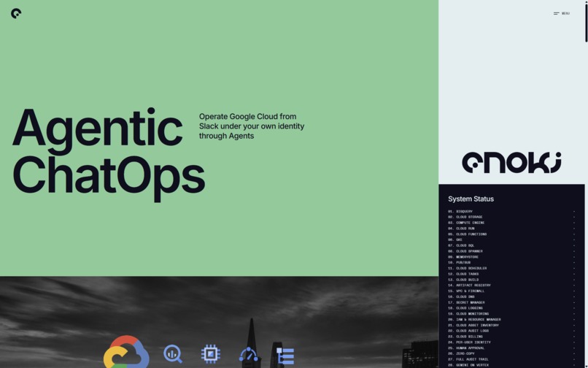Select the 01. BIGQUERY status row
Screen dimensions: 588x368
[x=511, y=212]
